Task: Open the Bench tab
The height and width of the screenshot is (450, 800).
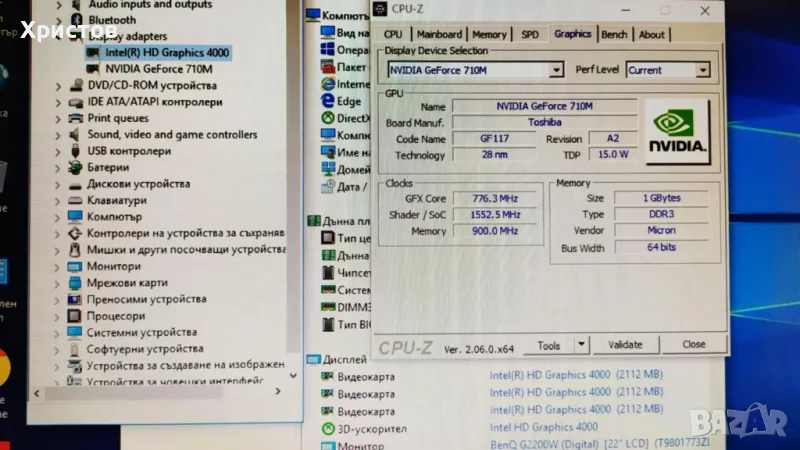Action: (x=614, y=34)
